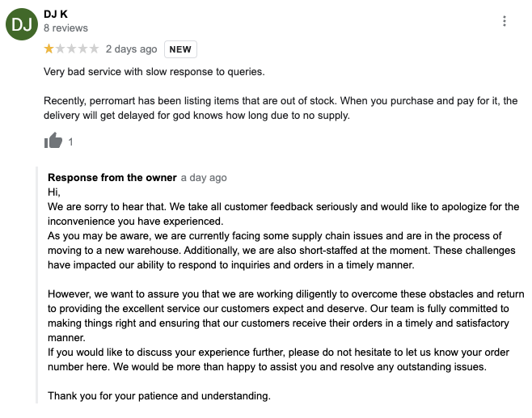
Task: Click the paragraph mentioning perromart listings
Action: (281, 108)
